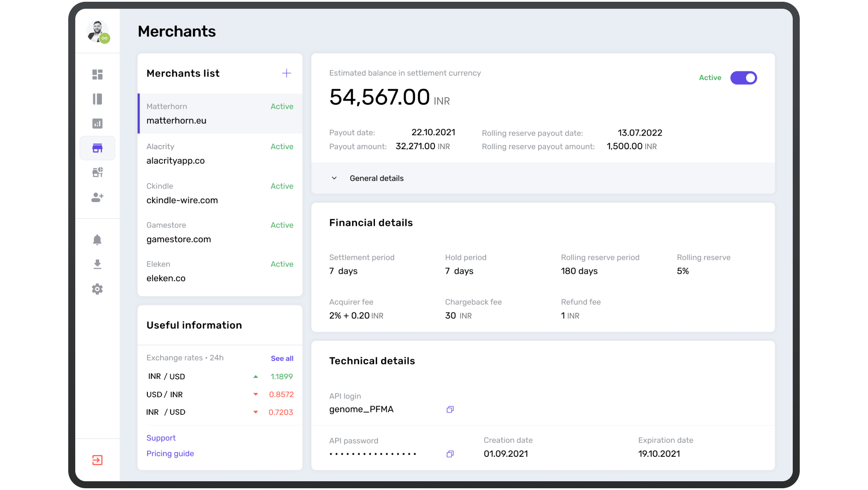
Task: Open notifications bell icon
Action: point(97,240)
